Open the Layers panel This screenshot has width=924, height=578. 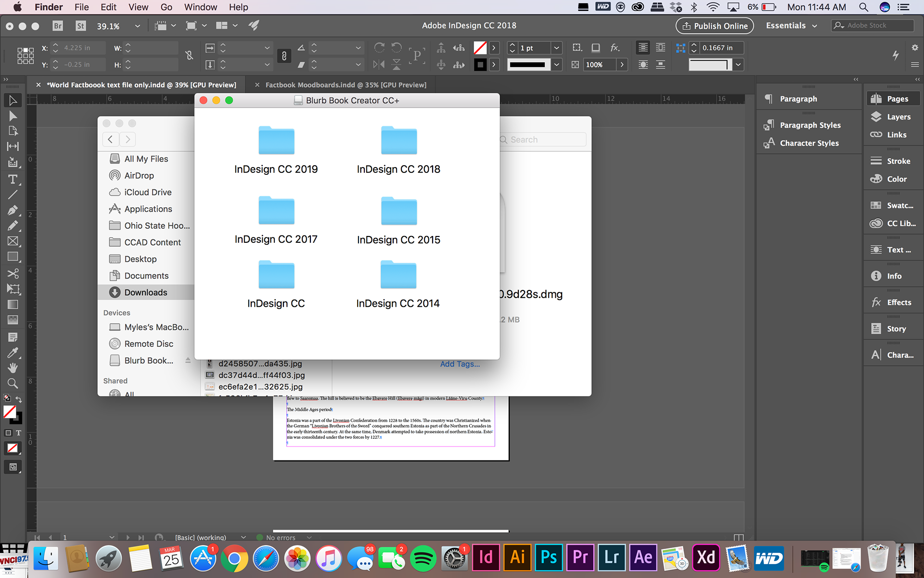pyautogui.click(x=892, y=117)
